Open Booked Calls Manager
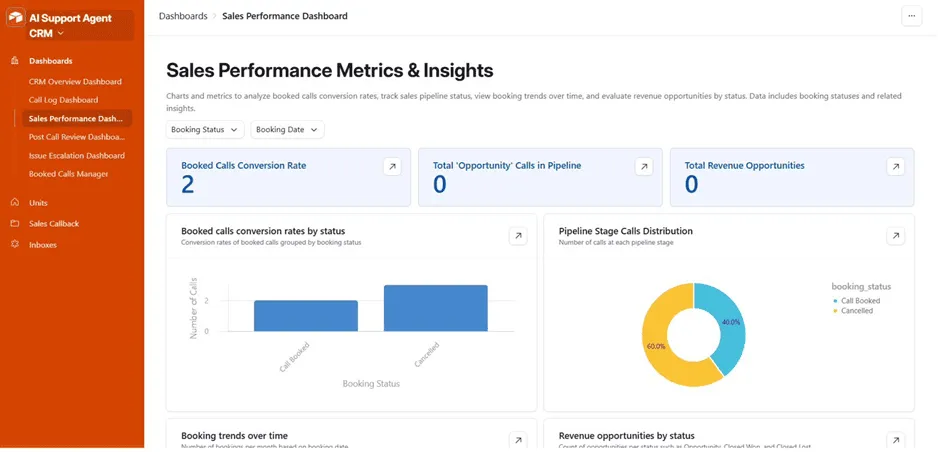The width and height of the screenshot is (938, 452). point(68,174)
